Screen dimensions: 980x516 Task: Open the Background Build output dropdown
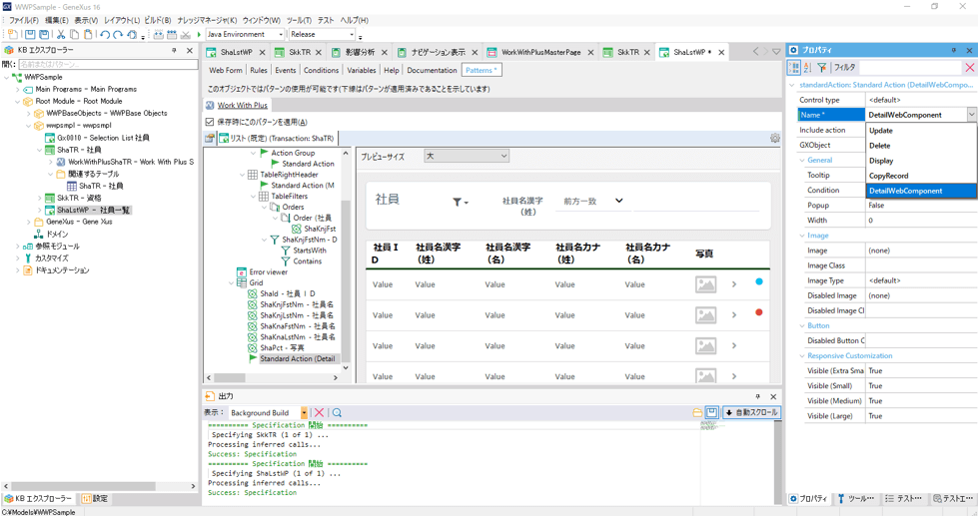pos(304,413)
